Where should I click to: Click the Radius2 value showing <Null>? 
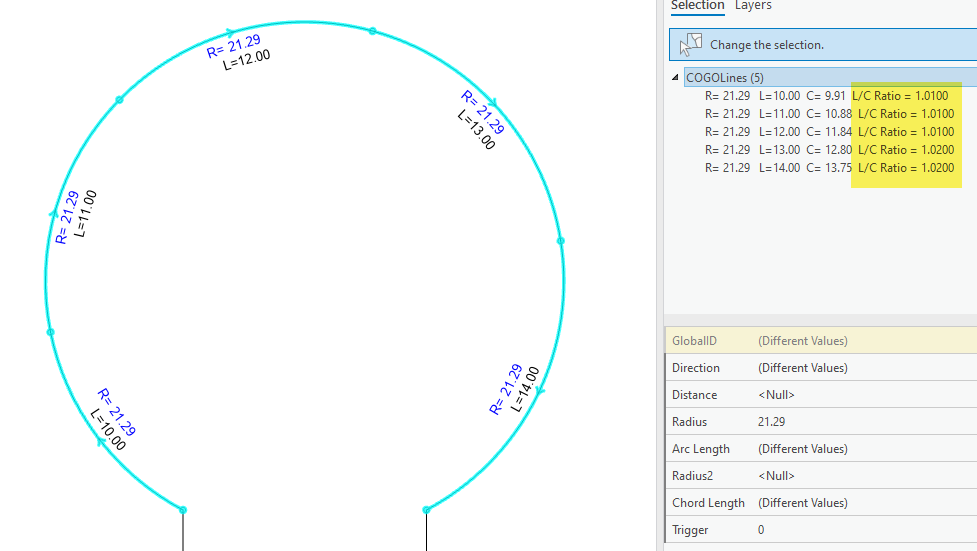[776, 476]
